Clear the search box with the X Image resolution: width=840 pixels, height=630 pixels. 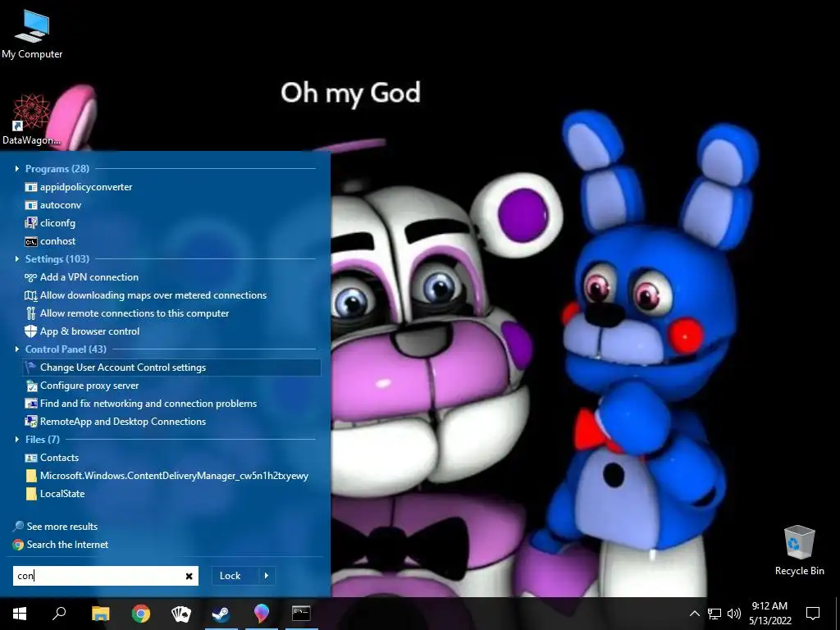(189, 576)
